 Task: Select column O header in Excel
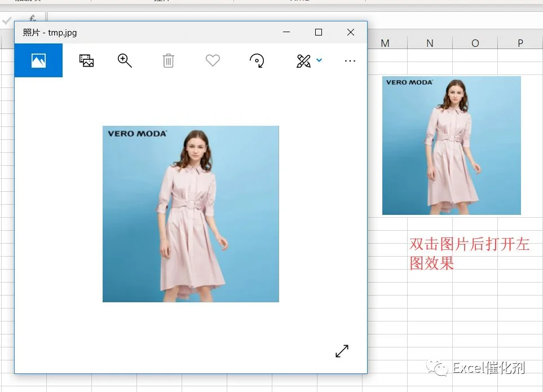[x=475, y=43]
